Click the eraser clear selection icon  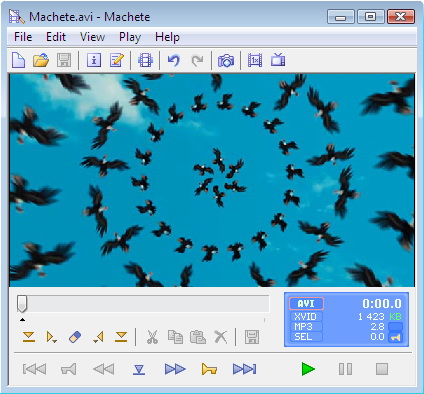75,337
